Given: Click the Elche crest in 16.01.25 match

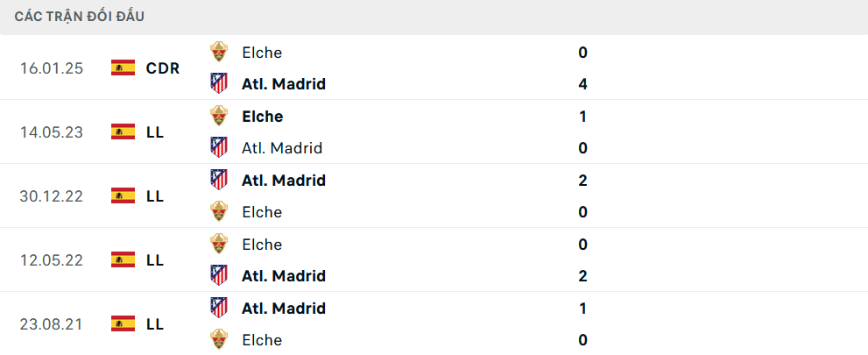Looking at the screenshot, I should pyautogui.click(x=219, y=52).
